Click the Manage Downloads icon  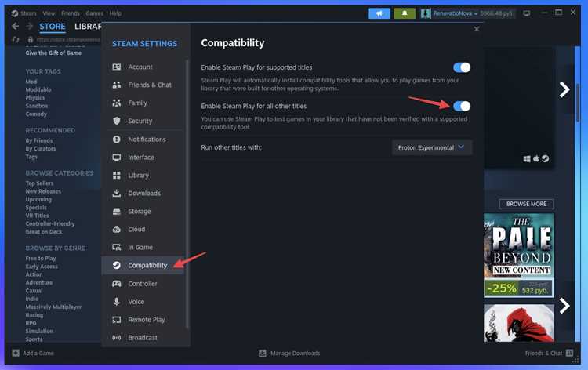pyautogui.click(x=263, y=353)
